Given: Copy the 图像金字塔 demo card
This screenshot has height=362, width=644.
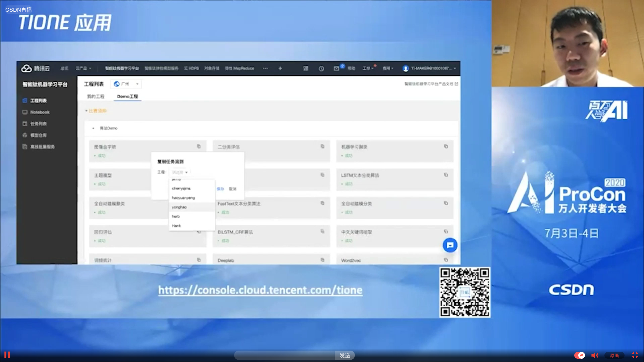Looking at the screenshot, I should click(199, 146).
